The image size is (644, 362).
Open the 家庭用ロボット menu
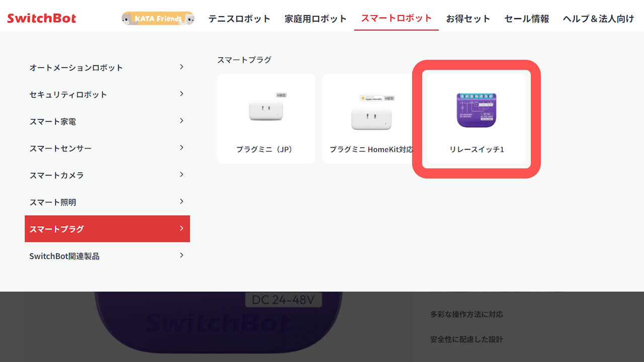pyautogui.click(x=316, y=19)
